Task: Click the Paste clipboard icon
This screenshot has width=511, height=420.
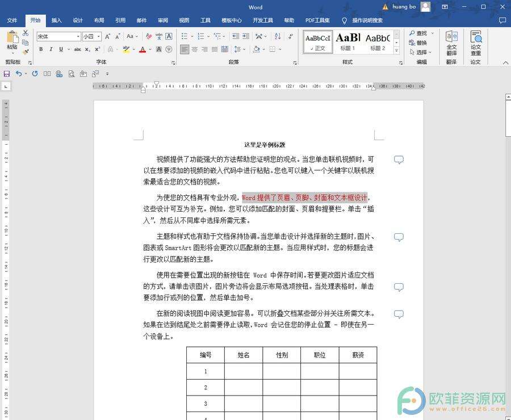Action: [x=12, y=37]
